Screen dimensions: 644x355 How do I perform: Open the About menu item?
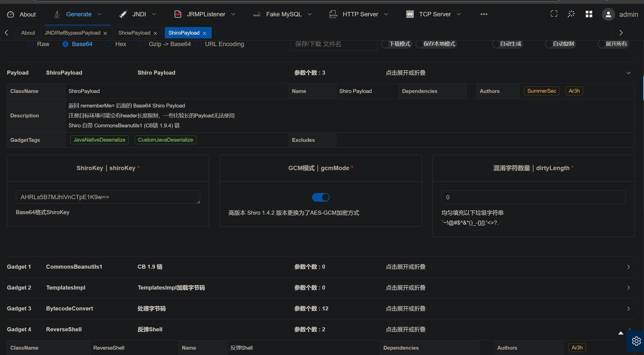(x=27, y=14)
